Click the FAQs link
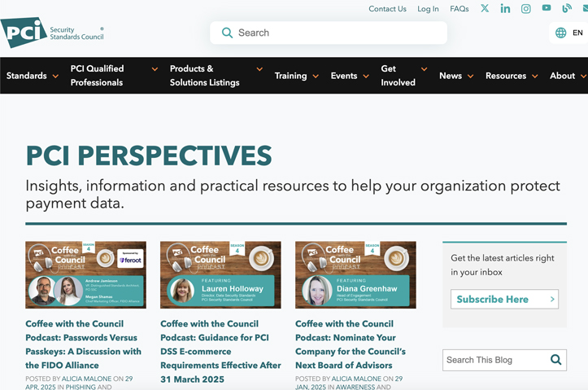The image size is (588, 390). click(x=460, y=9)
